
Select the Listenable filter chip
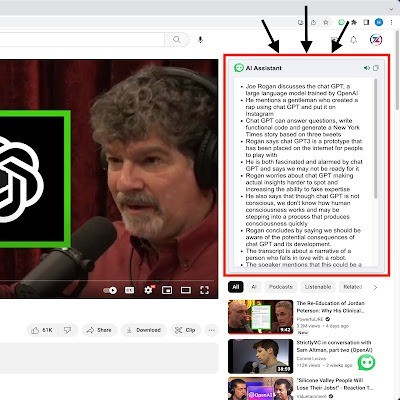coord(318,287)
